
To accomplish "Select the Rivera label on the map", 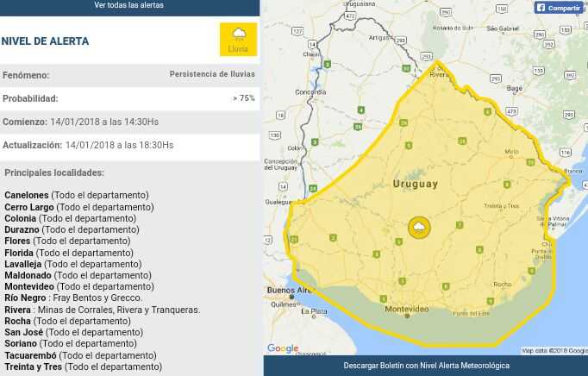I will pos(441,74).
